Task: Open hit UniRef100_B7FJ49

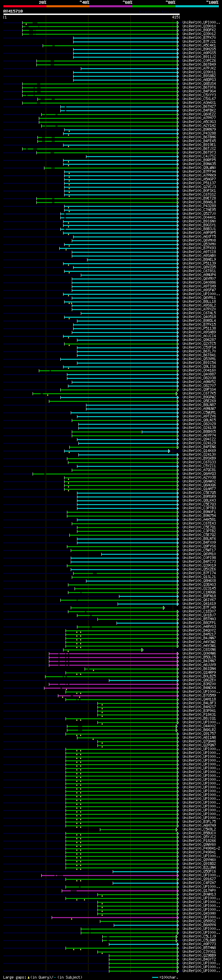Action: coord(199,608)
